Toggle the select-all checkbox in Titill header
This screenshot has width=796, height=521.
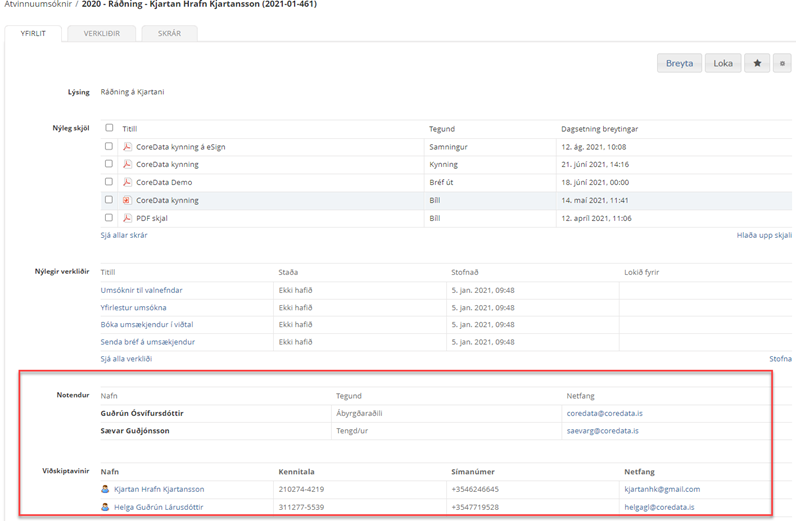pyautogui.click(x=109, y=128)
